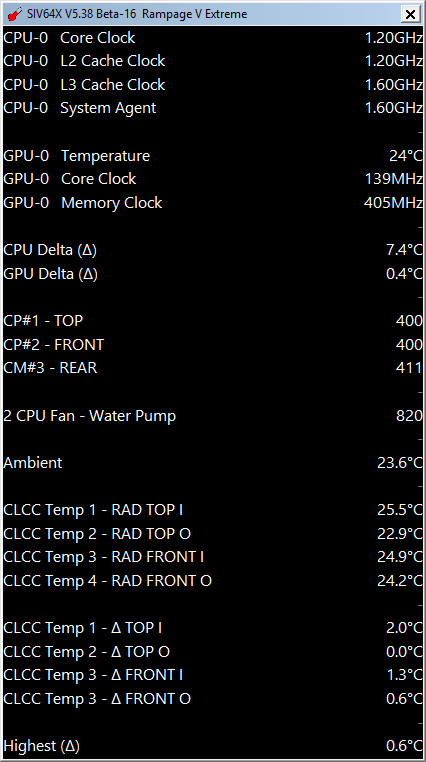The height and width of the screenshot is (762, 426).
Task: Select the CPU-0 L3 Cache Clock reading
Action: coord(393,85)
